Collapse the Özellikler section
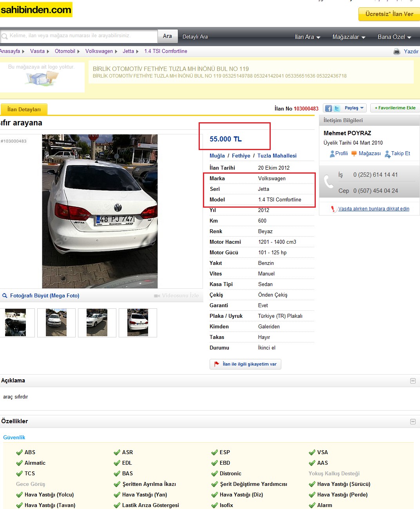 (413, 422)
